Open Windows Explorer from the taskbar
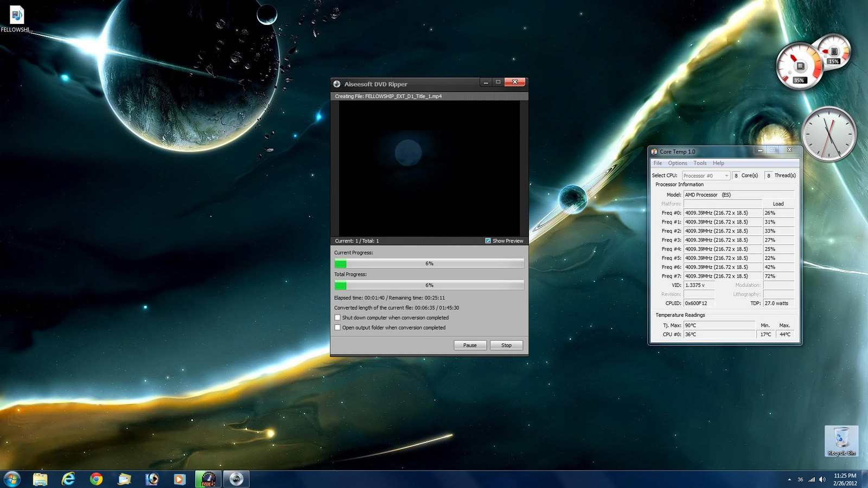Viewport: 868px width, 488px height. (x=40, y=479)
